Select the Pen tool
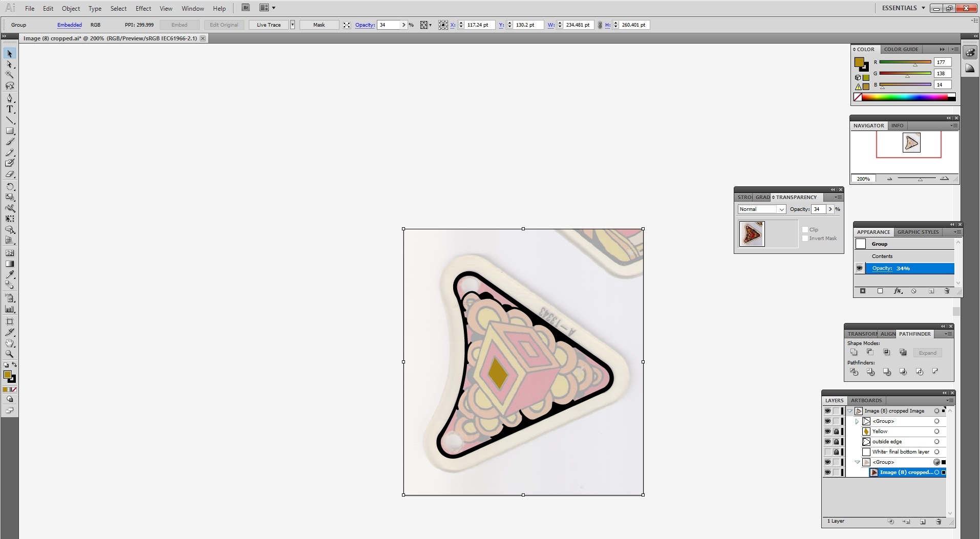 (x=10, y=98)
